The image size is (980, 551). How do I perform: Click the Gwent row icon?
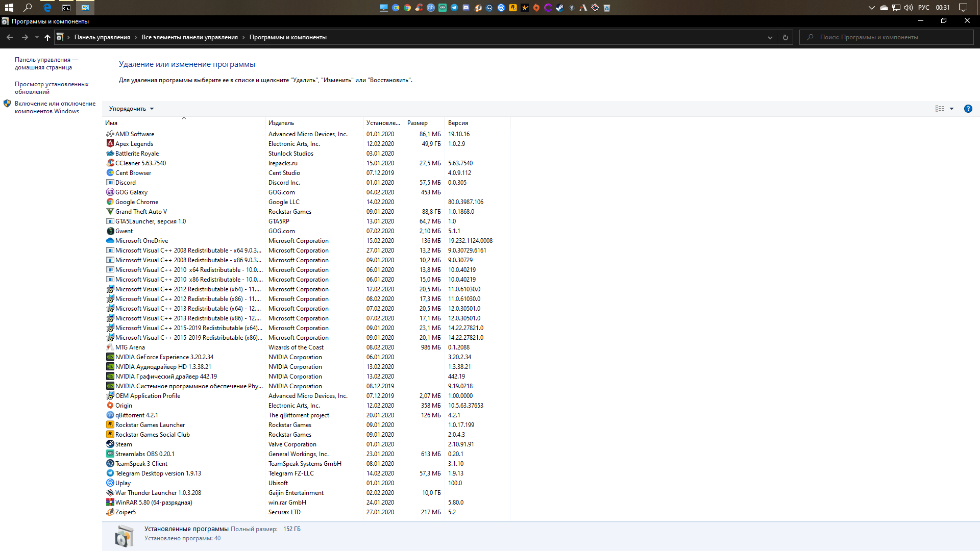[x=110, y=231]
